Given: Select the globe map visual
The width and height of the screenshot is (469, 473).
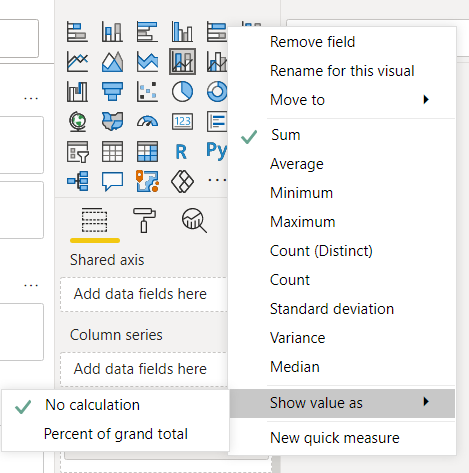Looking at the screenshot, I should coord(77,121).
